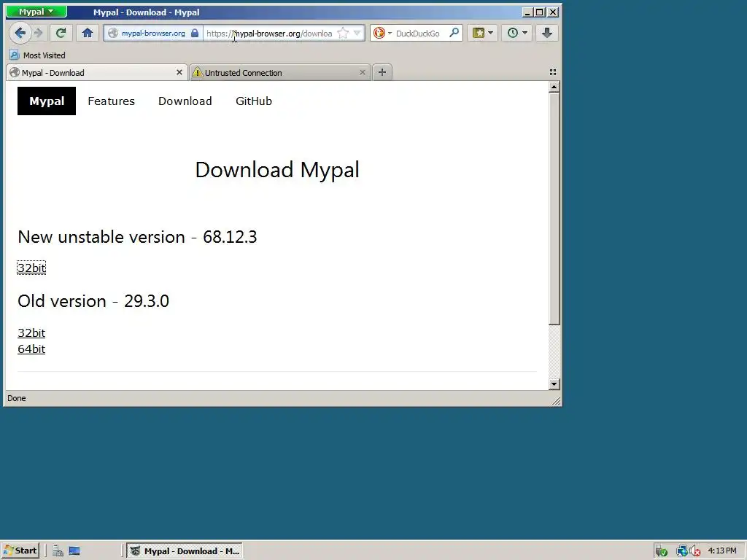Show all tabs with the grid icon

click(553, 72)
